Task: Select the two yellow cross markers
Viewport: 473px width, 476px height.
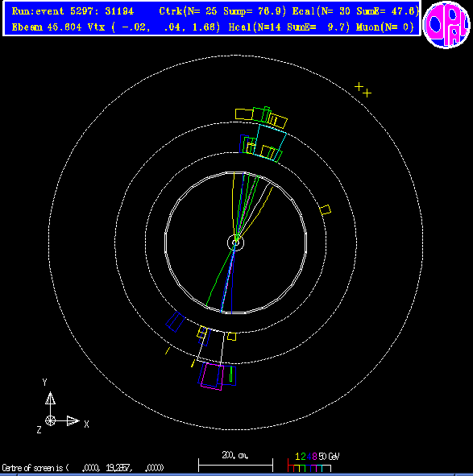Action: click(x=363, y=90)
